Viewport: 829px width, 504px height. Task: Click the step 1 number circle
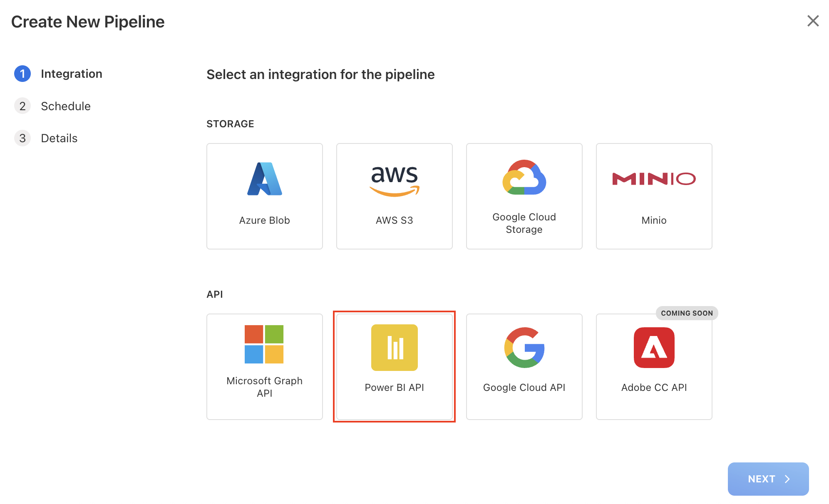tap(22, 74)
